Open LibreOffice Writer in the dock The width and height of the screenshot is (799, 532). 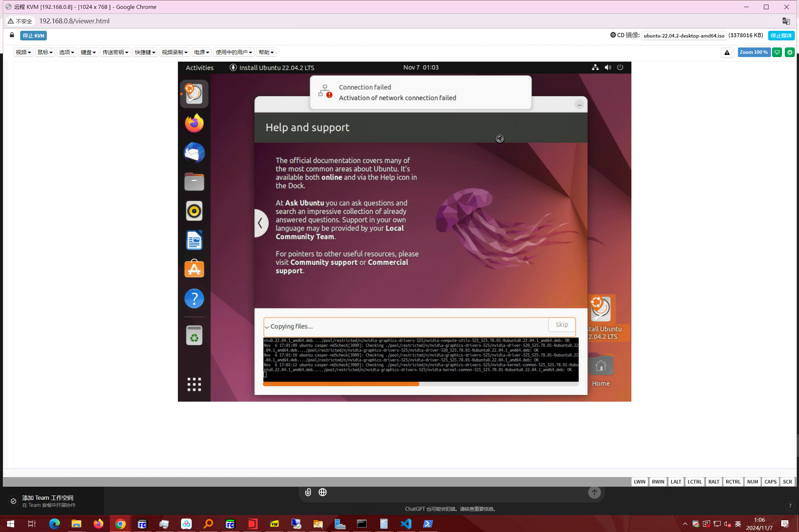click(x=194, y=240)
